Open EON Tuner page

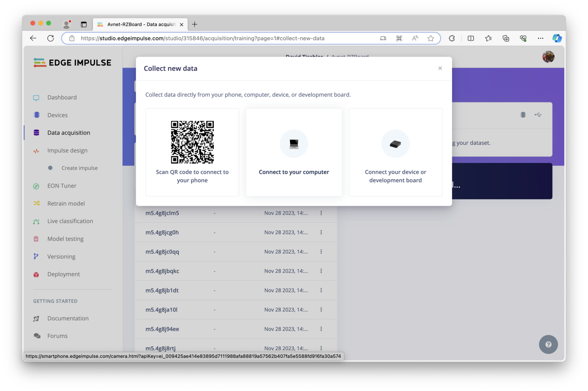click(62, 186)
